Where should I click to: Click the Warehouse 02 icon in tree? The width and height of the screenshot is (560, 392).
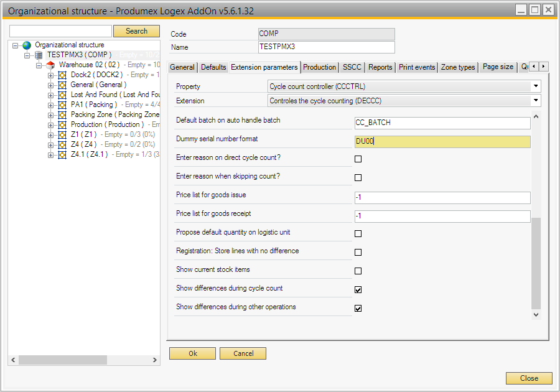click(50, 65)
